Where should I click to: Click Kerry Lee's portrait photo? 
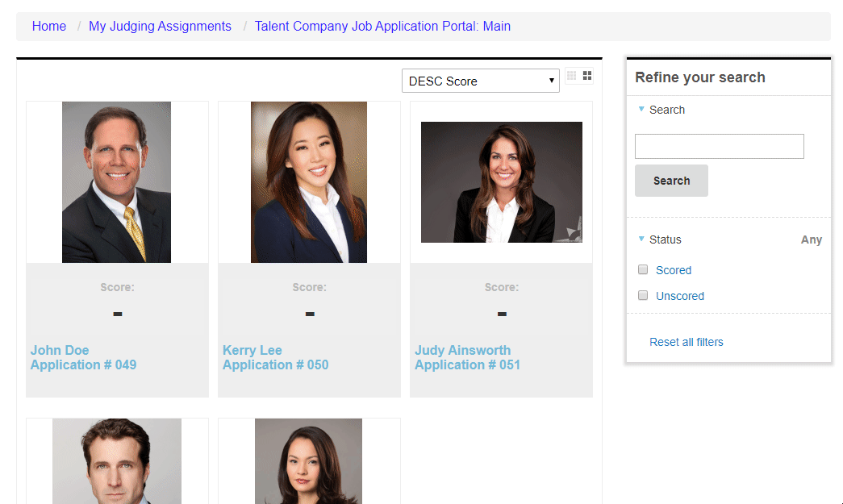(x=309, y=182)
